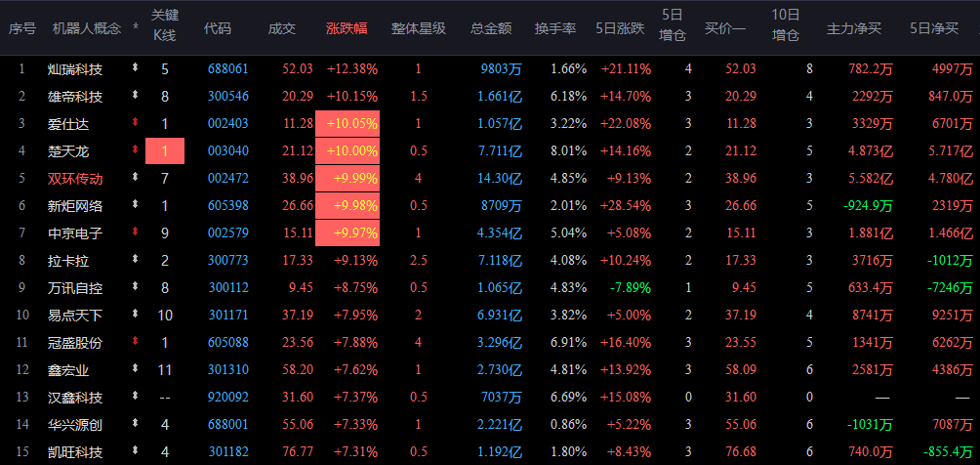Select stock name 新炬网络

[x=75, y=206]
